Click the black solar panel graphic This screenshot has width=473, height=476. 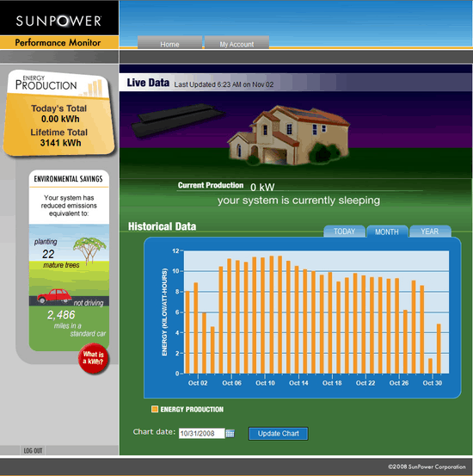click(178, 120)
